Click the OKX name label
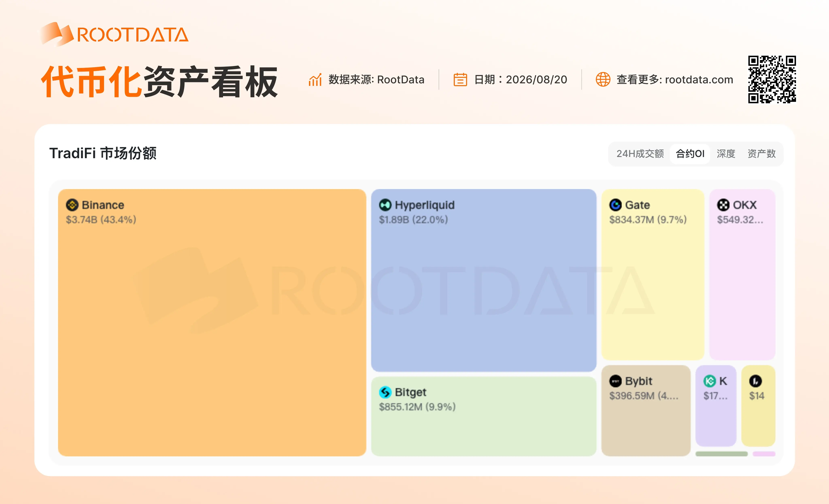829x504 pixels. (745, 205)
